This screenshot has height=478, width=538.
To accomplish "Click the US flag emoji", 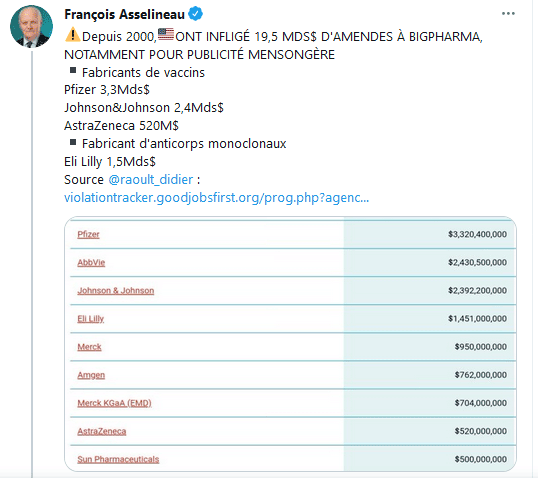I will [x=166, y=34].
